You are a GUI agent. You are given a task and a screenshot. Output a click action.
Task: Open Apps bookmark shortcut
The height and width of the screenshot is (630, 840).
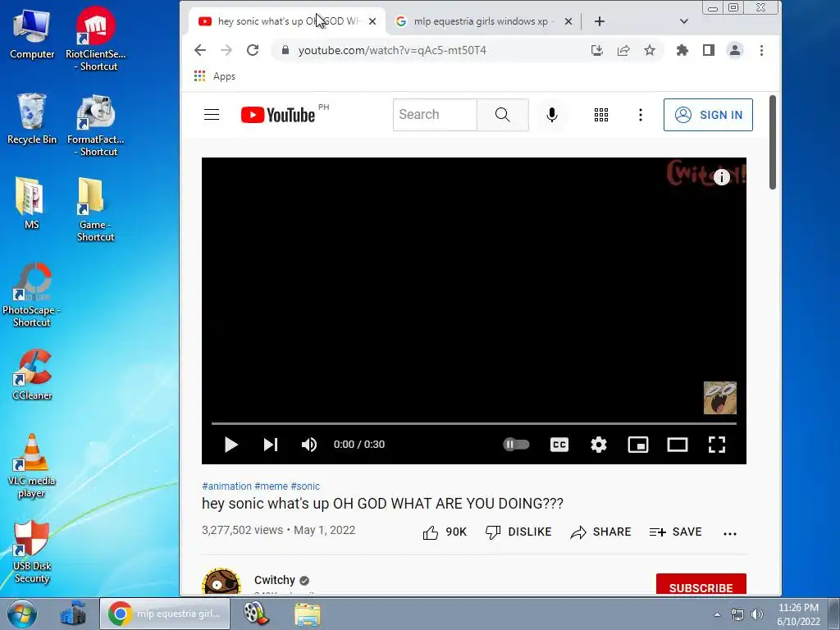tap(215, 76)
